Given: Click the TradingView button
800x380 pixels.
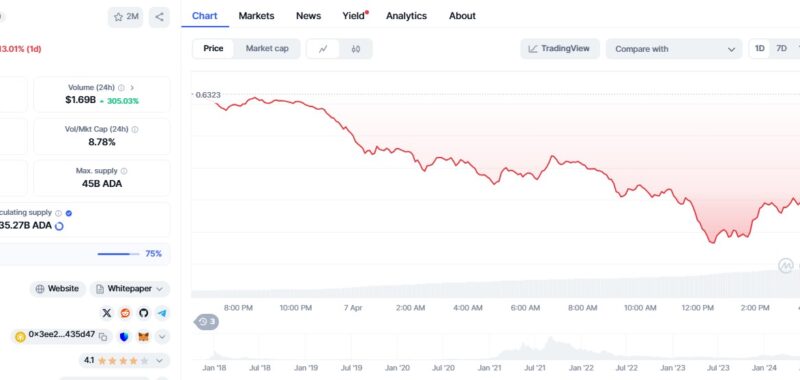Looking at the screenshot, I should coord(560,48).
